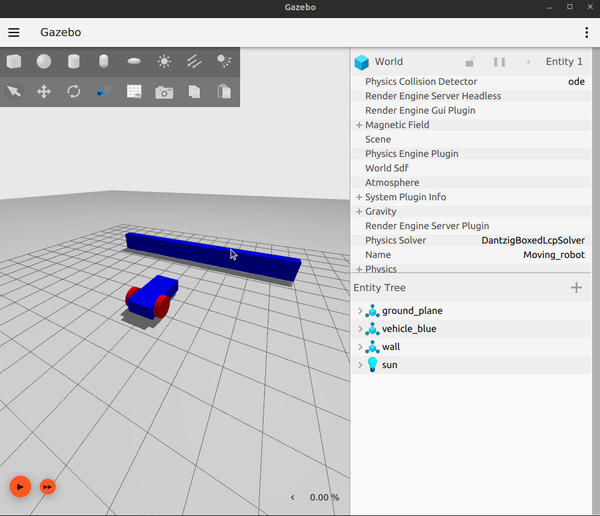Click the DantzigBoxedLcpSolver value
Image resolution: width=600 pixels, height=516 pixels.
(x=533, y=240)
